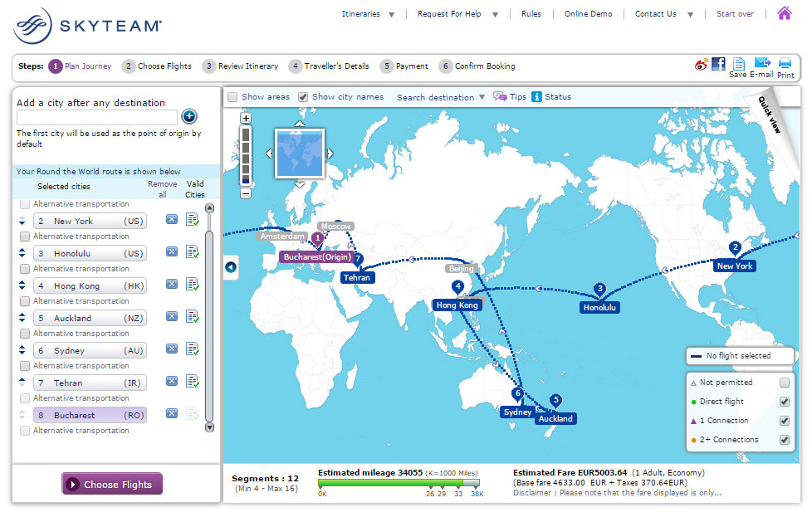
Task: Reorder Honolulu using its up/down arrows
Action: (22, 253)
